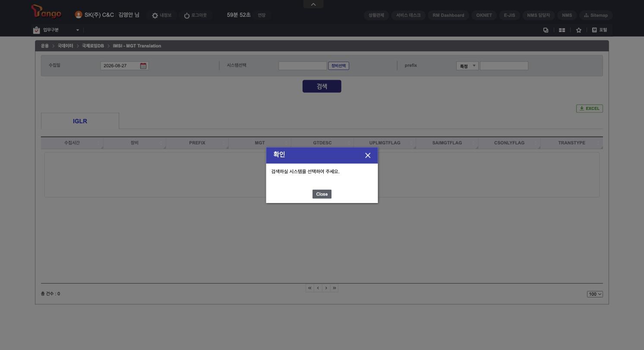The width and height of the screenshot is (644, 350).
Task: Click the 시스템선택 input field
Action: pyautogui.click(x=303, y=66)
